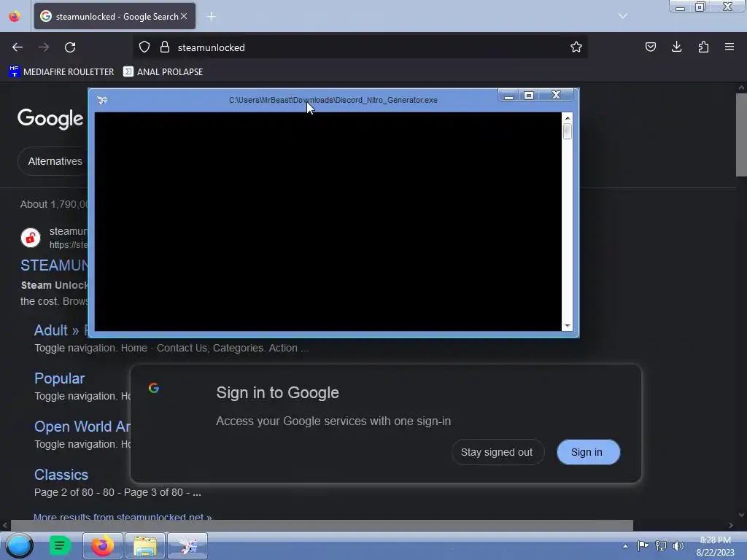Switch to Firefox in the taskbar
747x560 pixels.
pyautogui.click(x=103, y=545)
